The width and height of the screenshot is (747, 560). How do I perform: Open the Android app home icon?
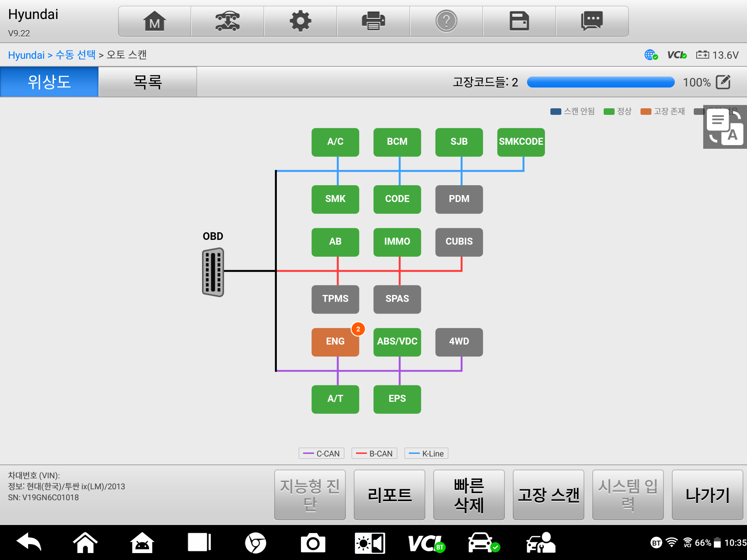142,543
